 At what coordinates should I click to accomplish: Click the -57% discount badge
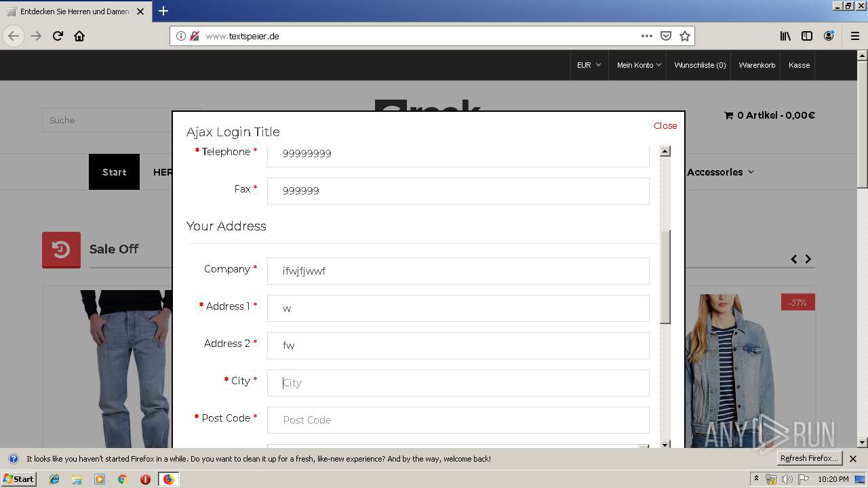[x=798, y=302]
